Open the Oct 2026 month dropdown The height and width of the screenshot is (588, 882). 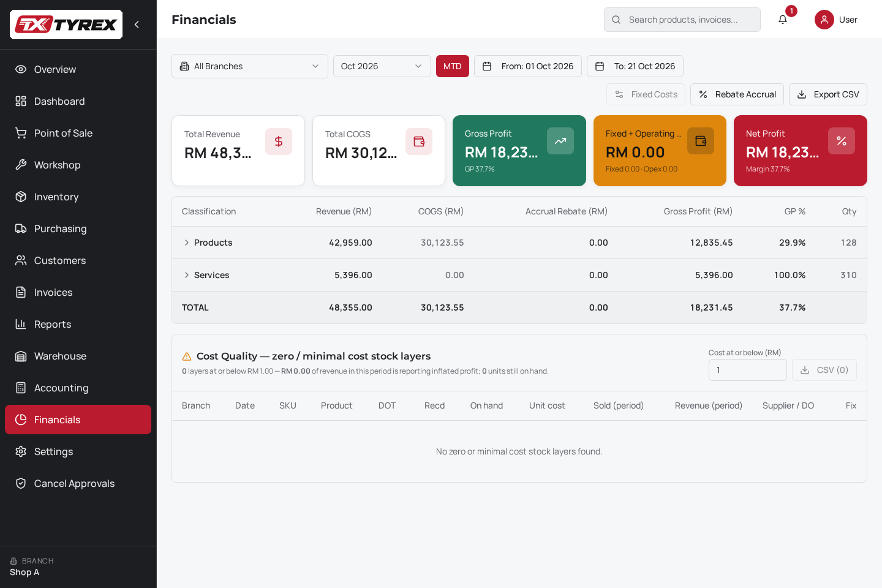pyautogui.click(x=382, y=66)
